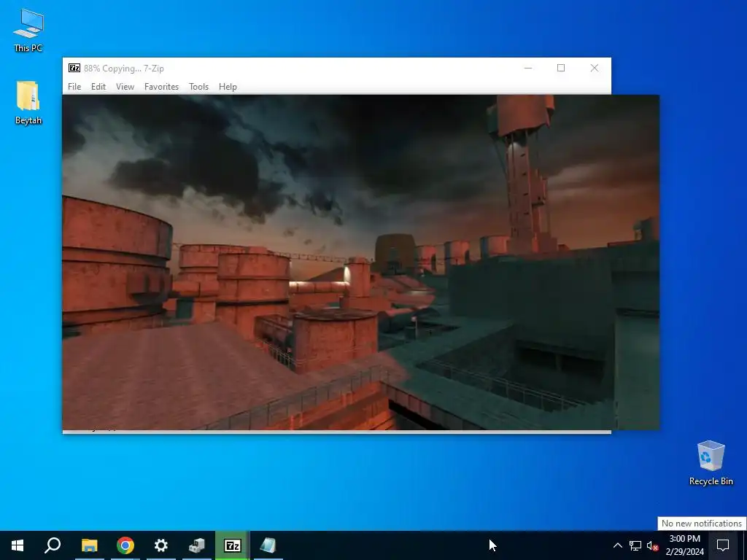Click the game scenery image
The image size is (747, 560).
coord(360,262)
